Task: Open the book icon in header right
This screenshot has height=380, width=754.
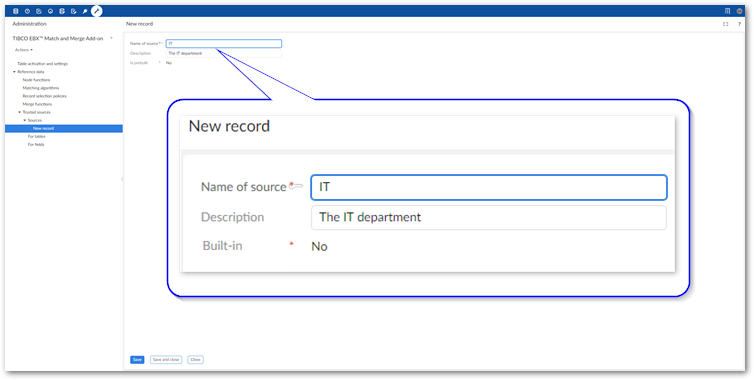Action: [x=728, y=11]
